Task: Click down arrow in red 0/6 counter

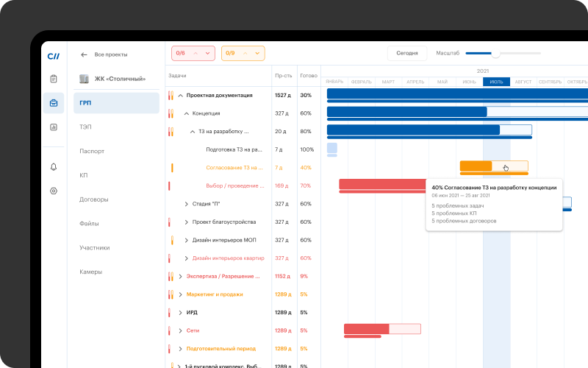Action: (207, 53)
